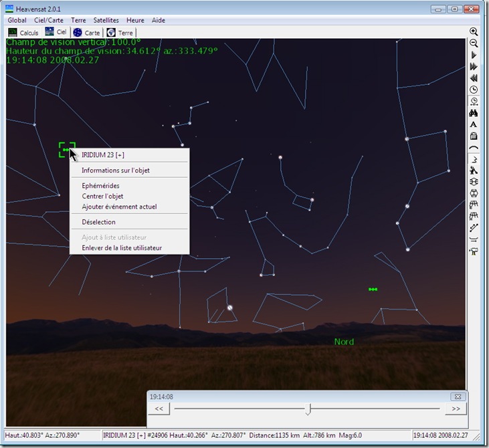Open search with the binoculars icon
The height and width of the screenshot is (448, 489).
(474, 113)
